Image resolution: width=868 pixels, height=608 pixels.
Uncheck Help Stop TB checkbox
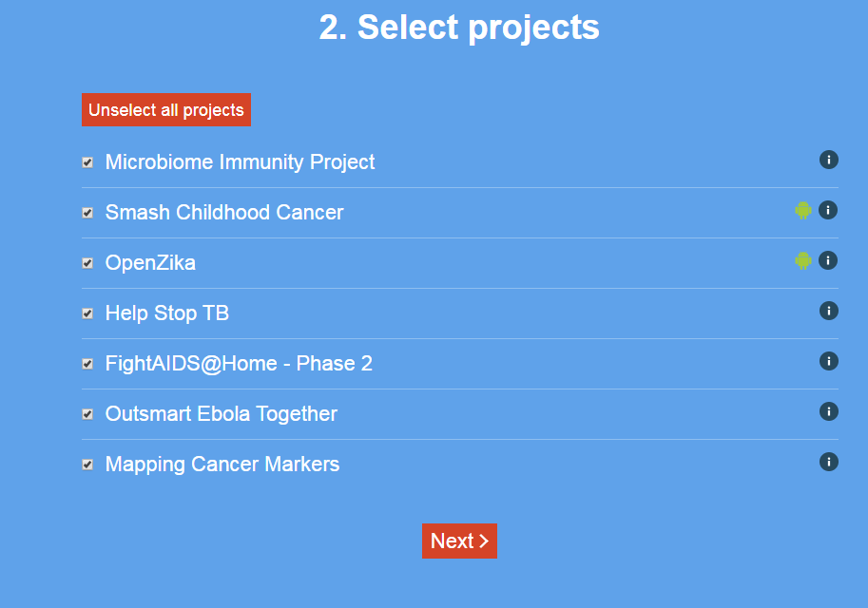[87, 313]
